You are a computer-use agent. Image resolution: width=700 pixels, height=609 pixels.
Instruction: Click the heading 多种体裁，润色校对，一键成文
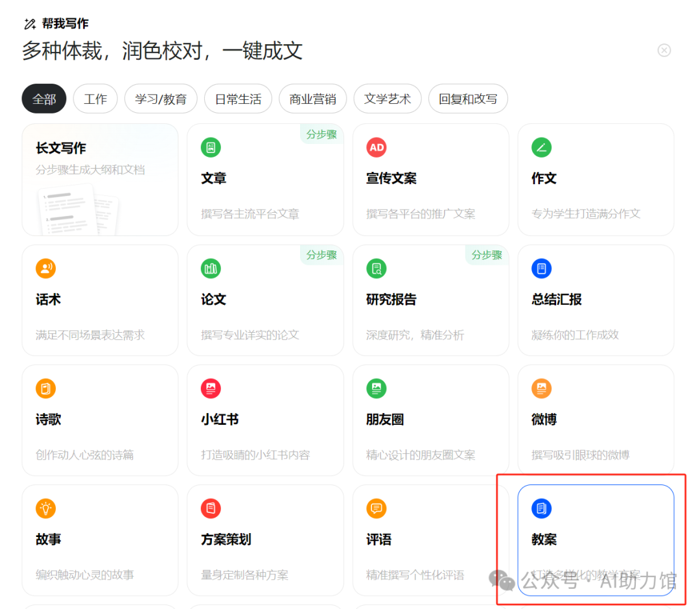pos(163,51)
